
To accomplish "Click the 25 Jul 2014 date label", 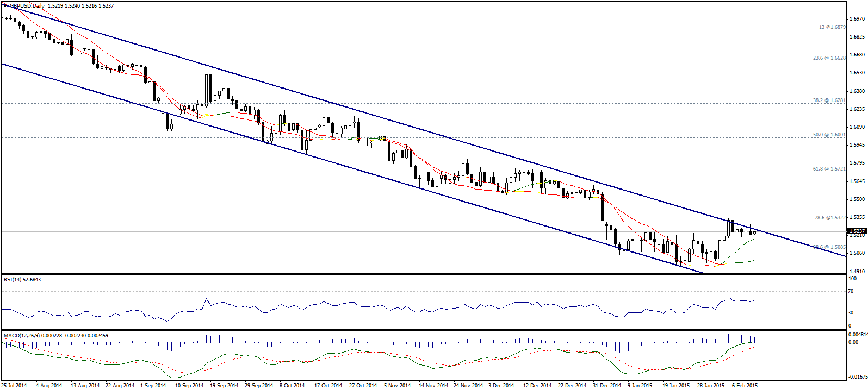I will pos(14,386).
